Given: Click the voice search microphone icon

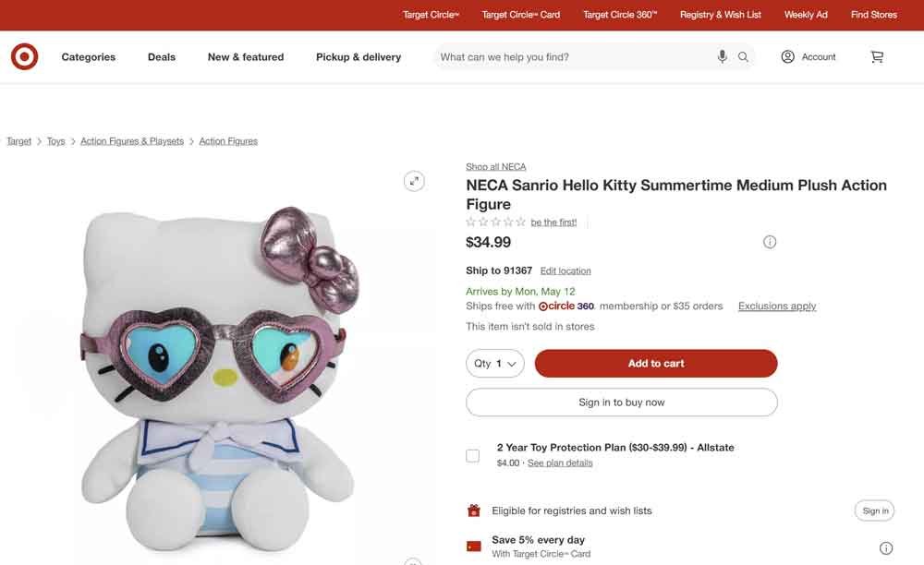Looking at the screenshot, I should point(722,56).
